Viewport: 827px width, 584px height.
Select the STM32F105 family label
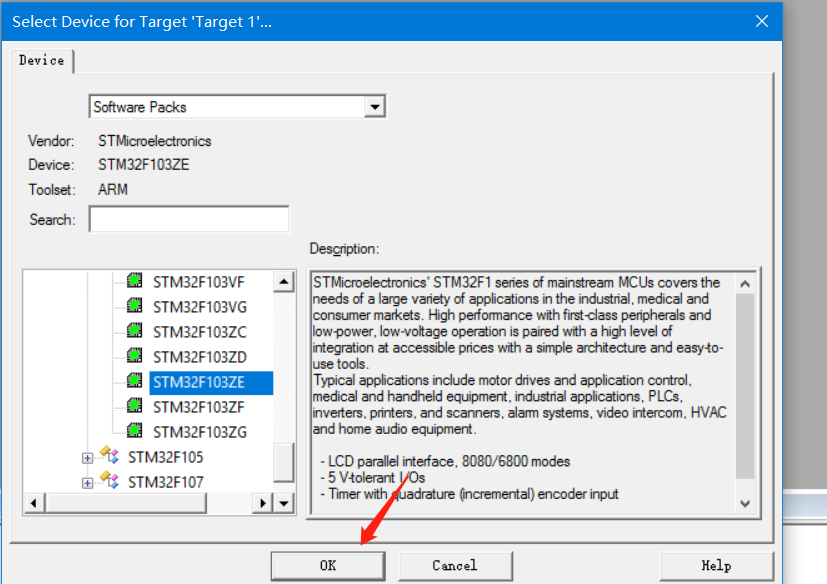pyautogui.click(x=166, y=457)
